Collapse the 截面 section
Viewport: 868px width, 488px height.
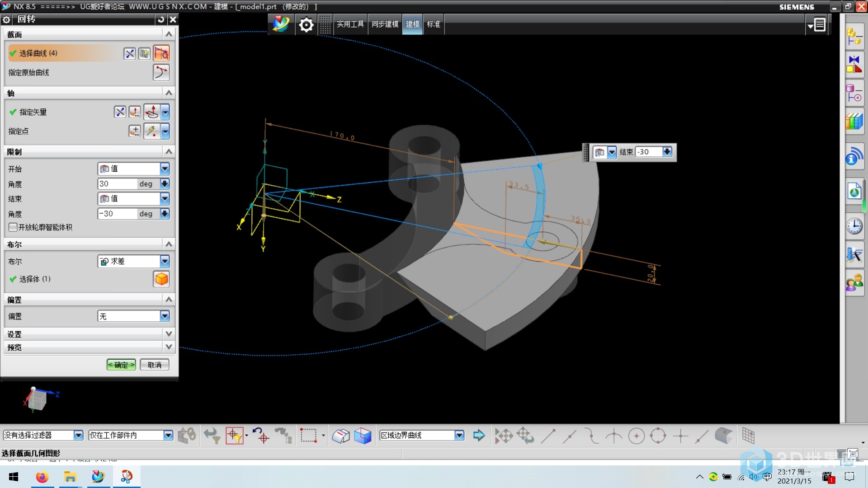tap(169, 34)
